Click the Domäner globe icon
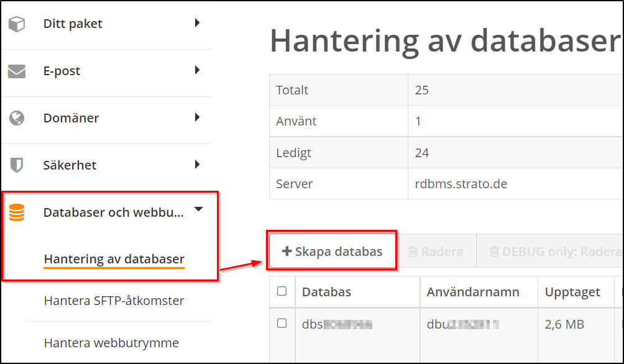Image resolution: width=624 pixels, height=364 pixels. pos(17,118)
